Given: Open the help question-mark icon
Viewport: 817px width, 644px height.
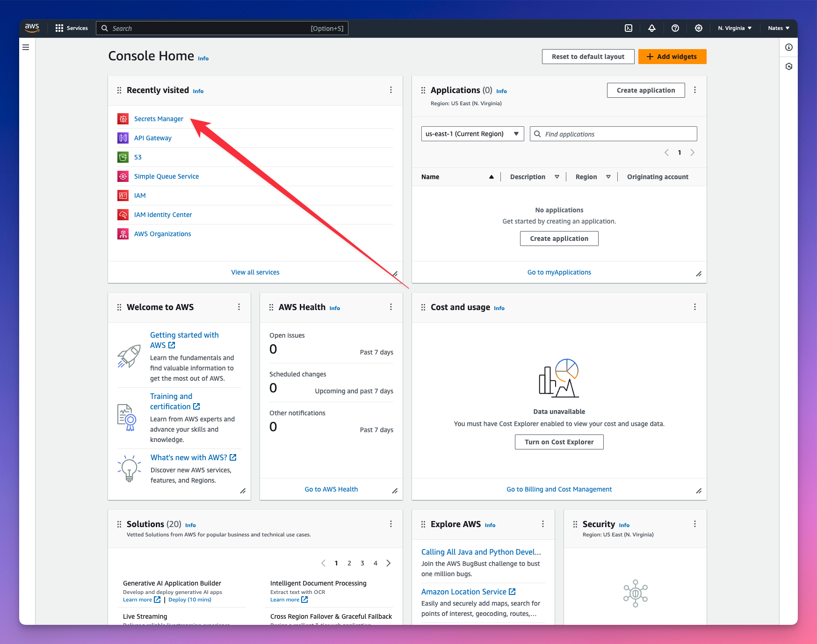Looking at the screenshot, I should (x=675, y=28).
